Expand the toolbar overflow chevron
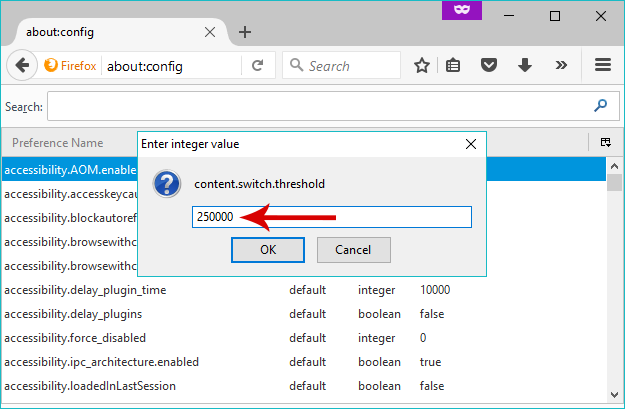This screenshot has height=409, width=625. (561, 65)
